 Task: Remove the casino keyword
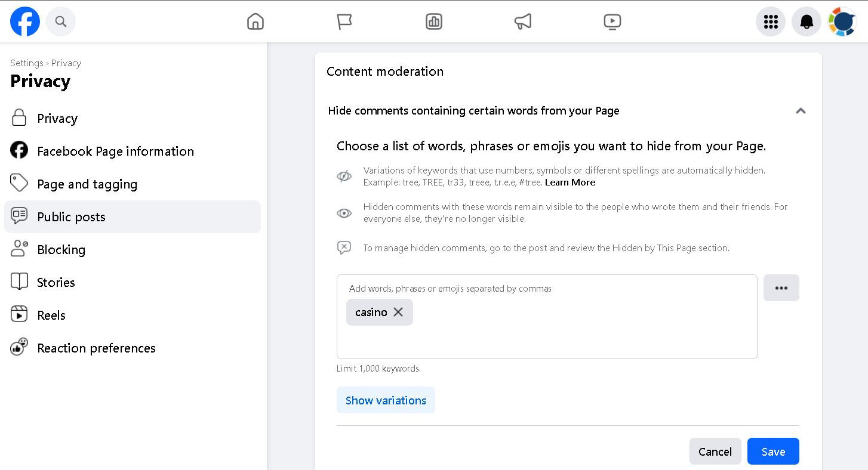point(398,312)
